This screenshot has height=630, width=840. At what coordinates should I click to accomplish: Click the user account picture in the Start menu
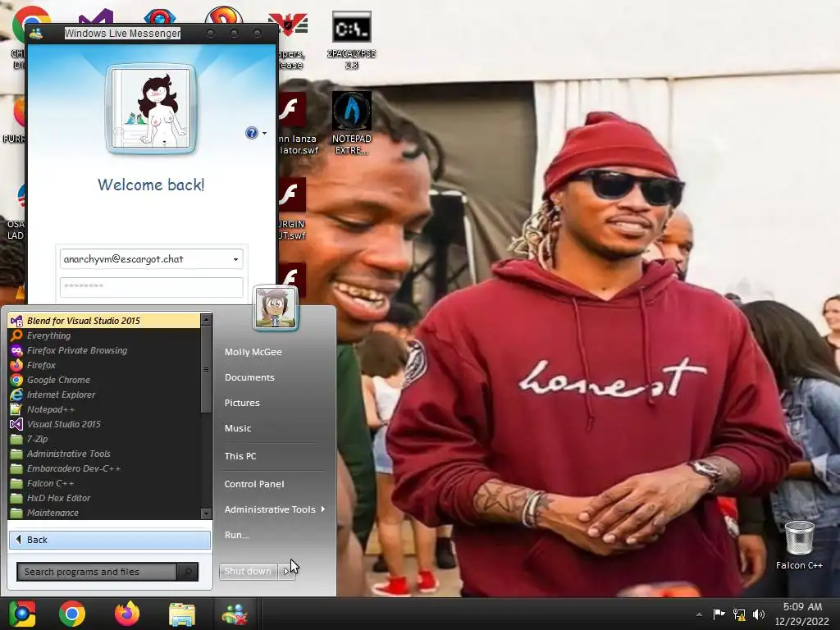tap(276, 308)
